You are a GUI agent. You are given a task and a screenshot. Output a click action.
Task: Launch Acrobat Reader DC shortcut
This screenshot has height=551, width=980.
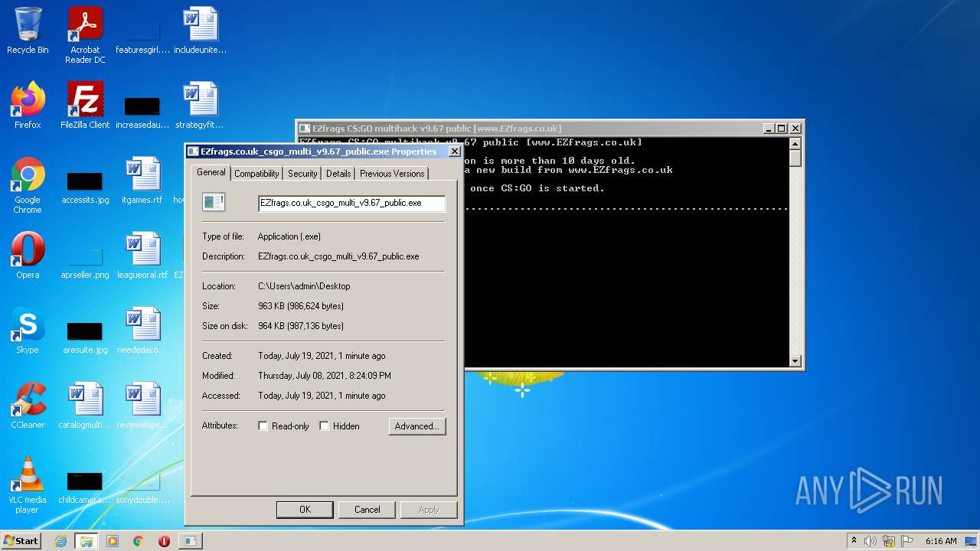tap(85, 34)
